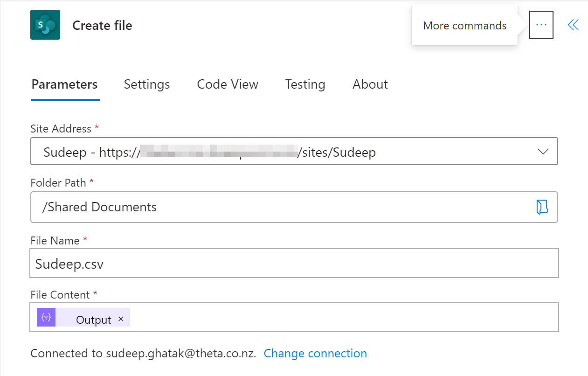Select the Testing tab
The image size is (588, 376).
(305, 84)
